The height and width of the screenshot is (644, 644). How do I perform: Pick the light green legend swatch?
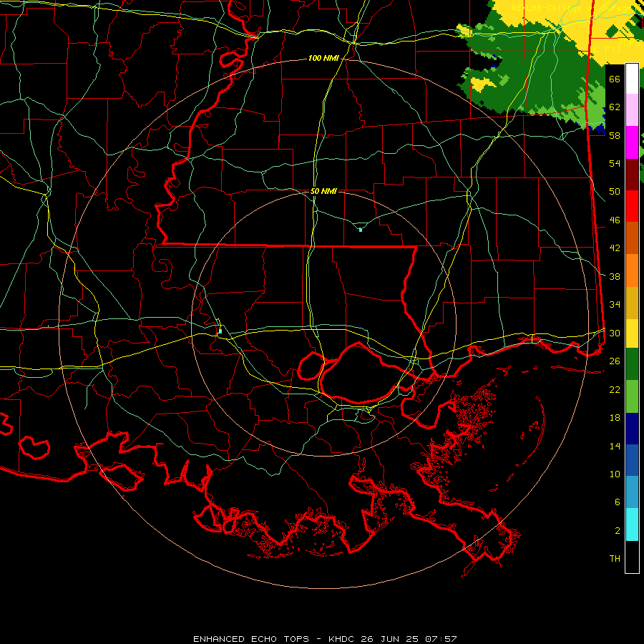coord(632,396)
